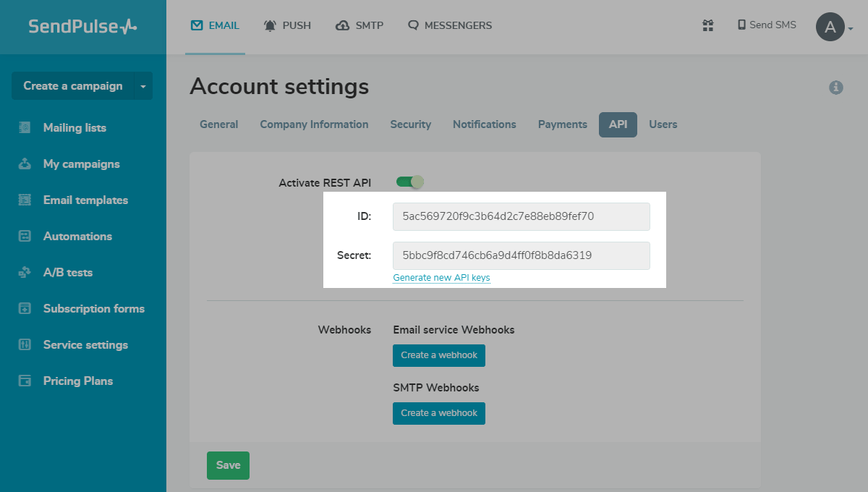The image size is (868, 492).
Task: Expand the Create a campaign dropdown arrow
Action: tap(143, 86)
